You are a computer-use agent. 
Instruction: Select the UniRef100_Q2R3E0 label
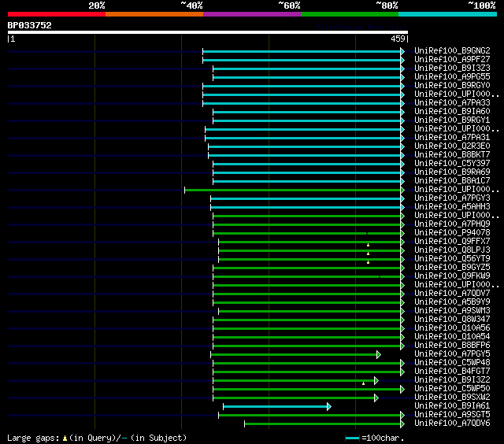tap(452, 146)
